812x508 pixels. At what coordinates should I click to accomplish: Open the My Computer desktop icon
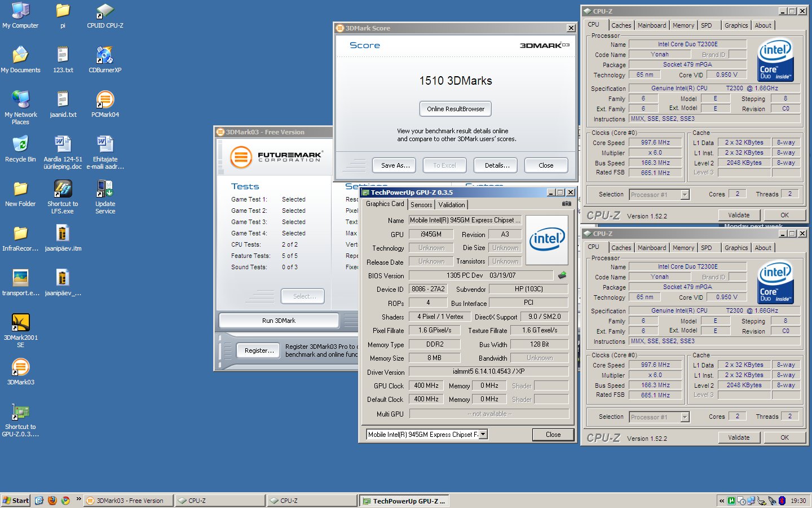click(20, 16)
